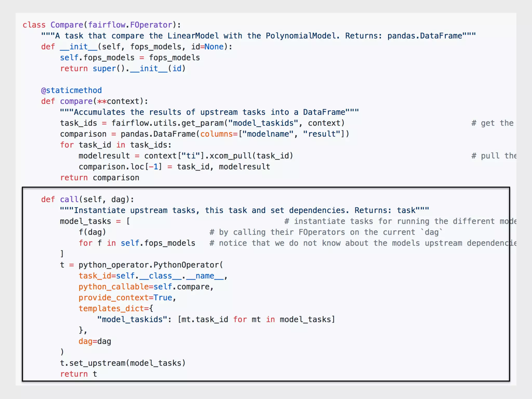Click the '@staticmethod' decorator
This screenshot has width=532, height=399.
[x=71, y=90]
